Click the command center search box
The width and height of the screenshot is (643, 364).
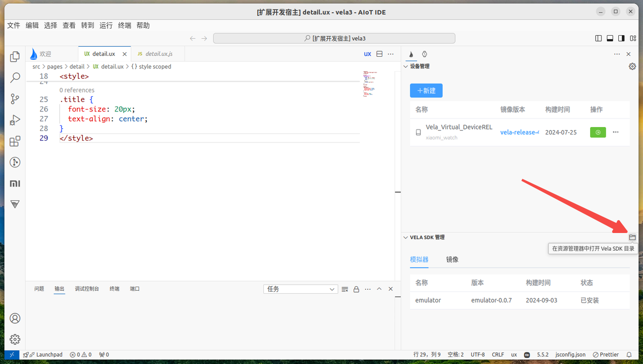(334, 38)
